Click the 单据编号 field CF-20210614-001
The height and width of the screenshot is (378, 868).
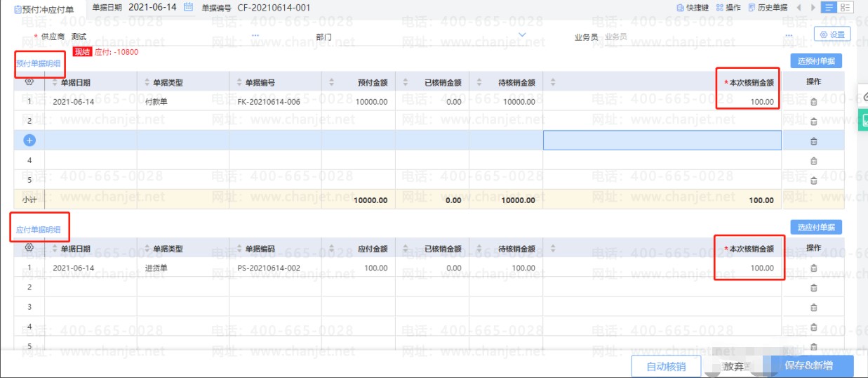coord(274,8)
